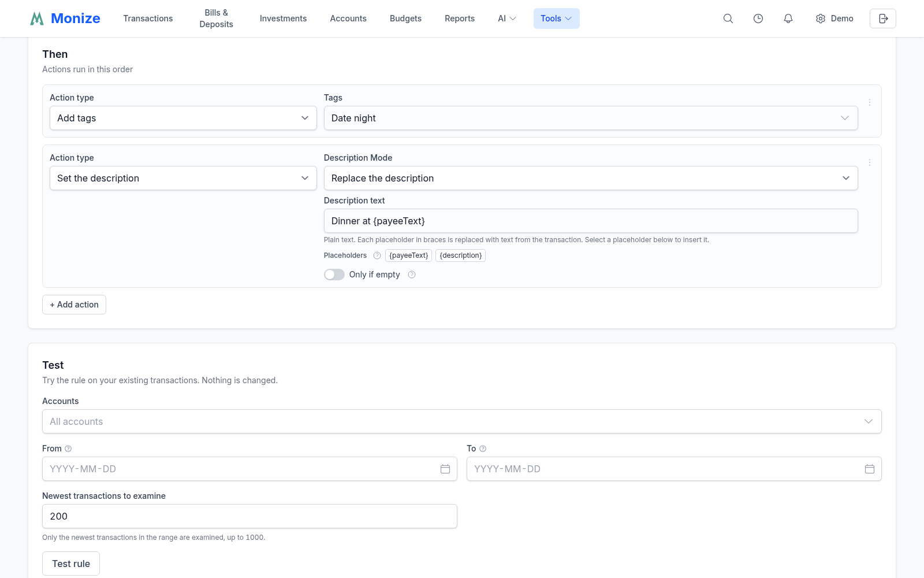
Task: Show help icon beside From label
Action: pos(68,449)
